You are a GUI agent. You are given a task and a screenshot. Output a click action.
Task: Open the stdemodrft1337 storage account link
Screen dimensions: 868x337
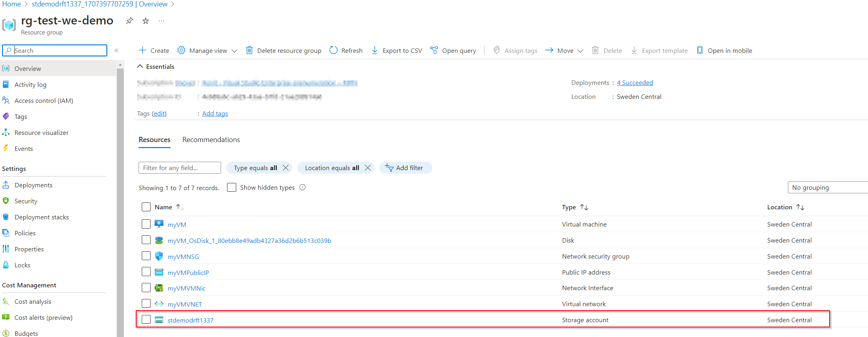[x=191, y=320]
